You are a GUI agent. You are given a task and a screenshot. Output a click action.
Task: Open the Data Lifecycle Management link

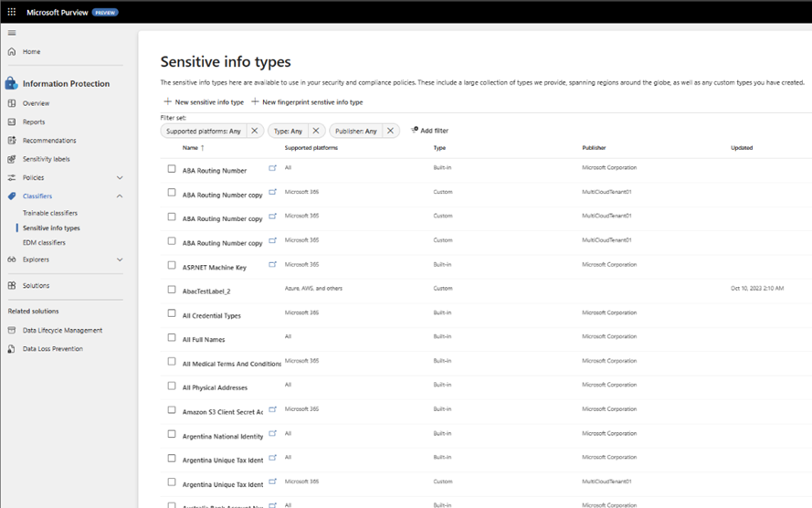coord(62,330)
